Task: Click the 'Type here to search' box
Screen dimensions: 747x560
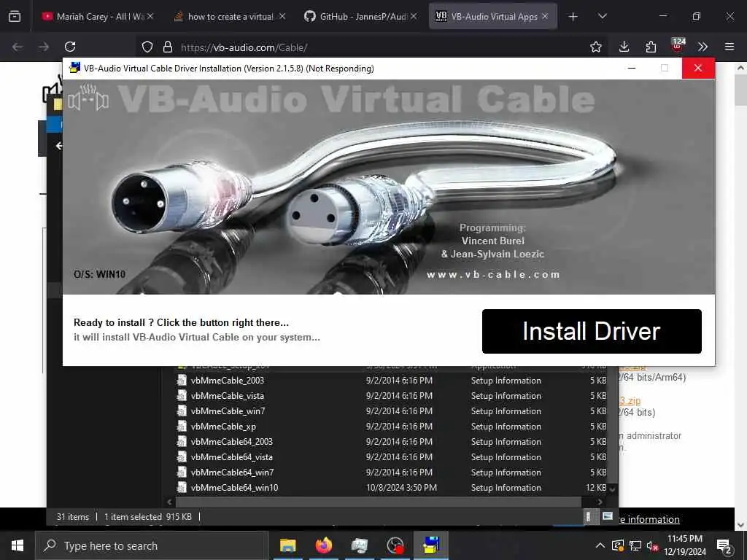Action: pos(152,545)
